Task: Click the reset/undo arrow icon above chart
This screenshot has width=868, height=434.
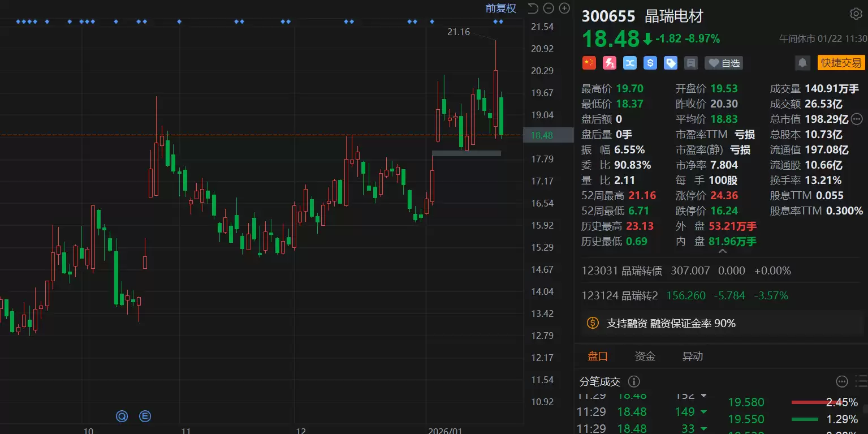Action: point(533,8)
